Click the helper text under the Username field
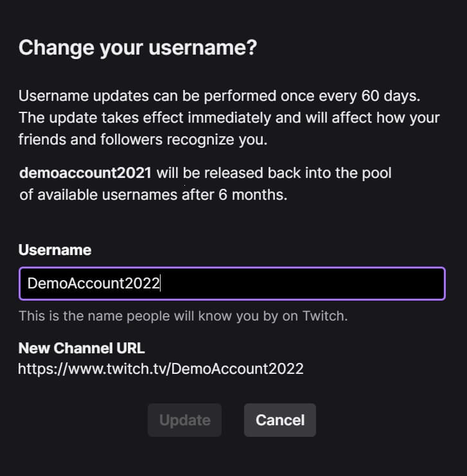The image size is (467, 476). tap(182, 316)
